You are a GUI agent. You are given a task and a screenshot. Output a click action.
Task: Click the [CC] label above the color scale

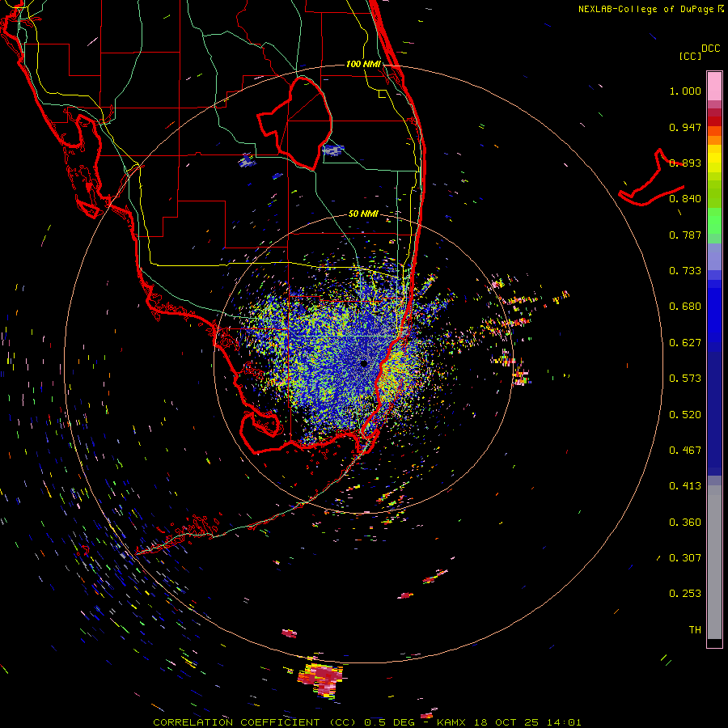(x=690, y=56)
